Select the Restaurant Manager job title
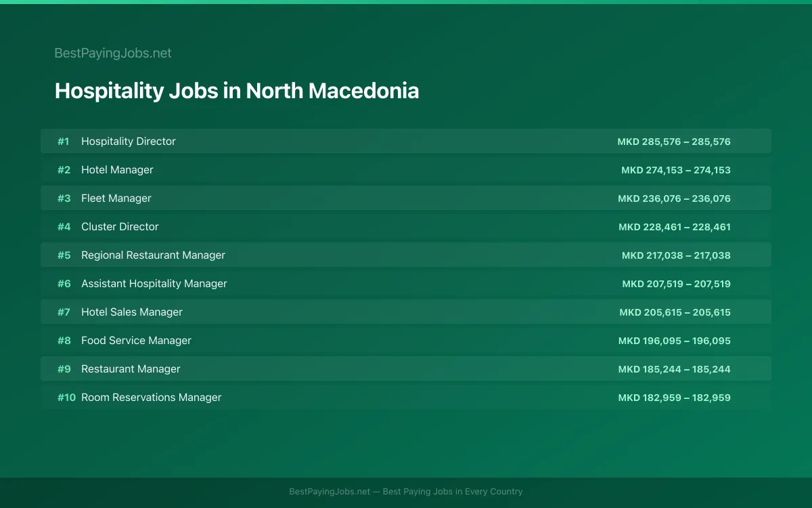Screen dimensions: 812x508 [131, 368]
